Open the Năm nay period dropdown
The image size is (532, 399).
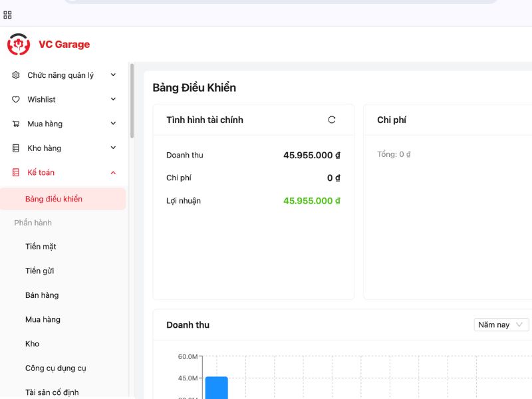click(501, 325)
